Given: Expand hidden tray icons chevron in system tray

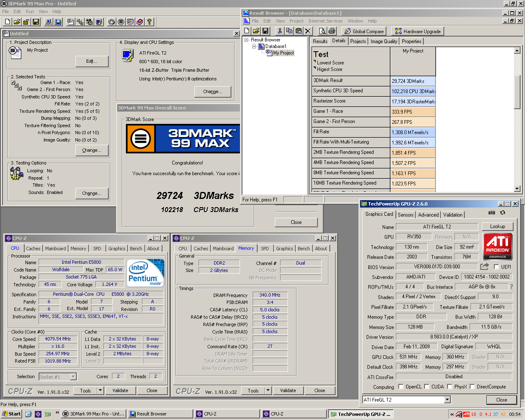Looking at the screenshot, I should (x=452, y=414).
